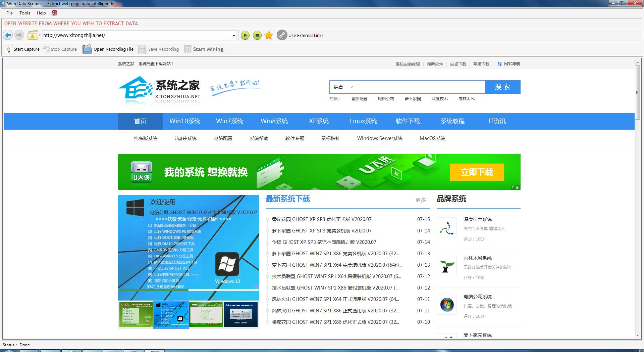Expand the favorites folder dropdown arrow
Image resolution: width=644 pixels, height=352 pixels.
tap(40, 35)
